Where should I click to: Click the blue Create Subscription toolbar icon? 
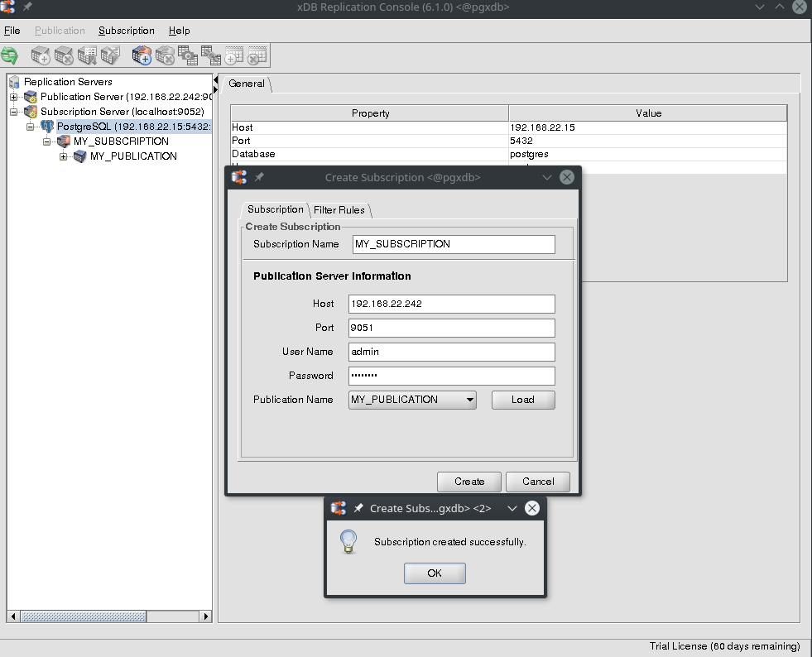pyautogui.click(x=142, y=55)
